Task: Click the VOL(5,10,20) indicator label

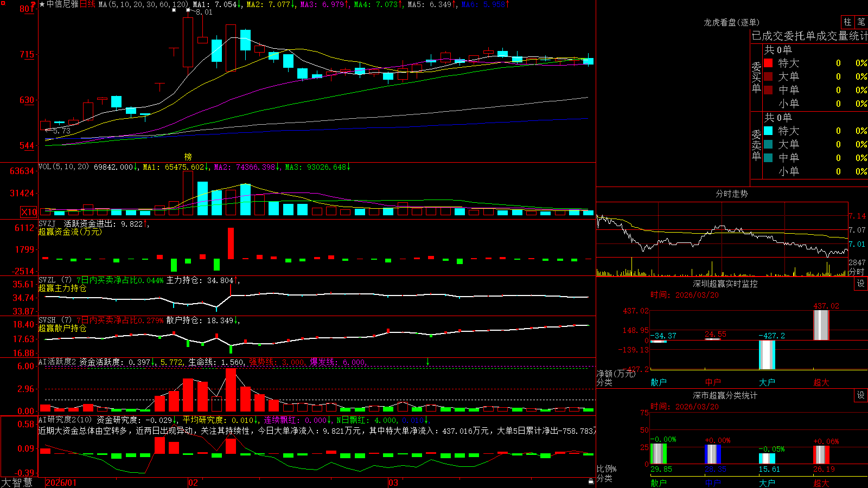Action: (64, 167)
